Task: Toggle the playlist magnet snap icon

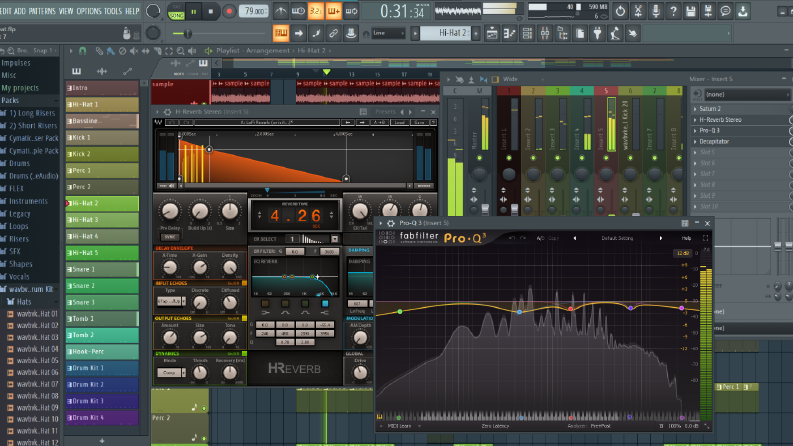Action: pos(82,51)
